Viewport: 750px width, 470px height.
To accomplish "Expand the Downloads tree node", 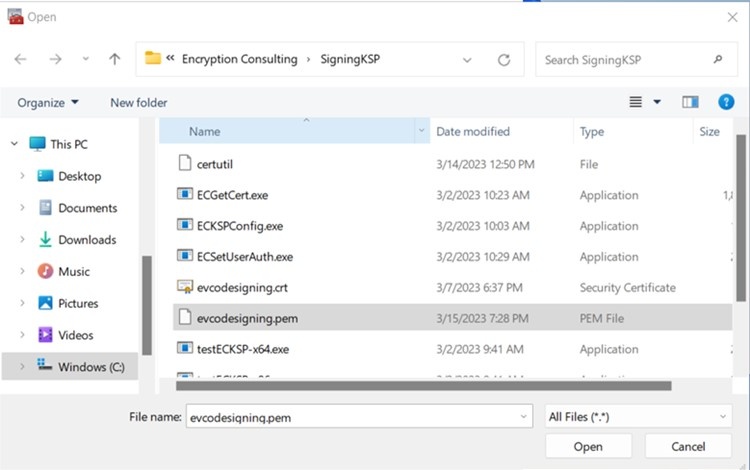I will click(x=22, y=239).
